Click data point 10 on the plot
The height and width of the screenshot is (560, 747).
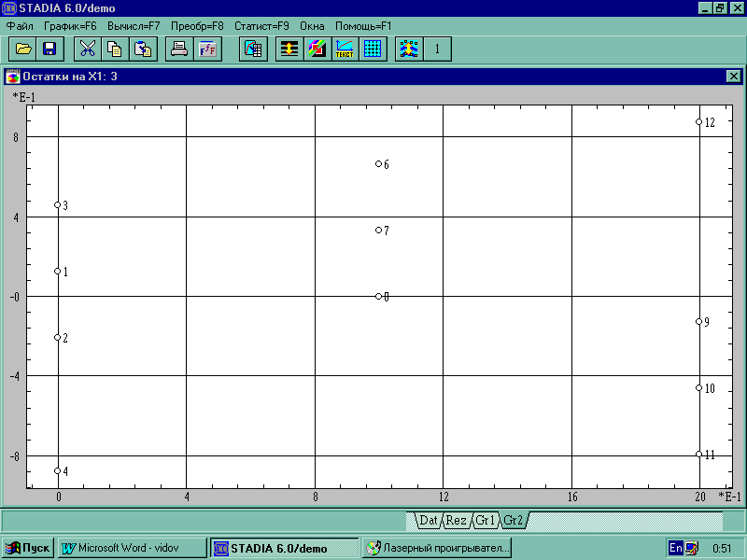coord(698,388)
